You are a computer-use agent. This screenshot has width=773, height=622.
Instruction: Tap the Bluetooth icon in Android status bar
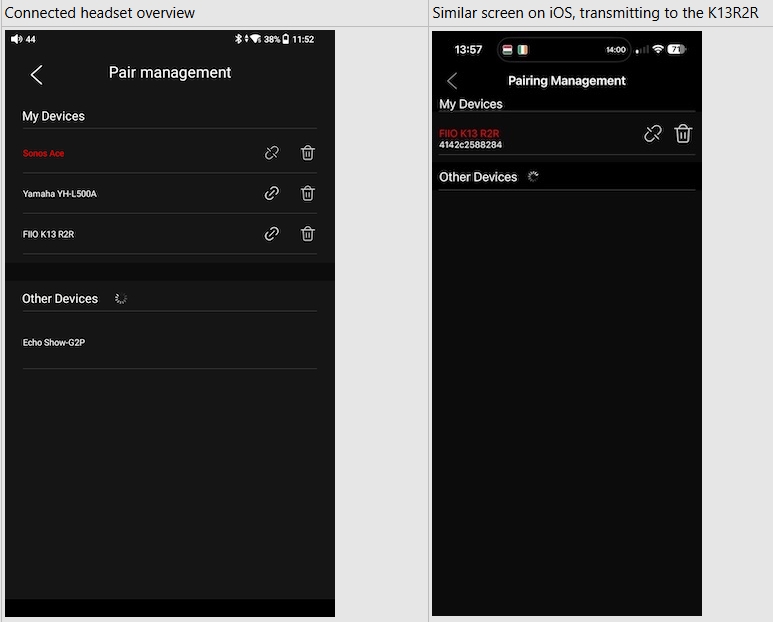coord(238,39)
